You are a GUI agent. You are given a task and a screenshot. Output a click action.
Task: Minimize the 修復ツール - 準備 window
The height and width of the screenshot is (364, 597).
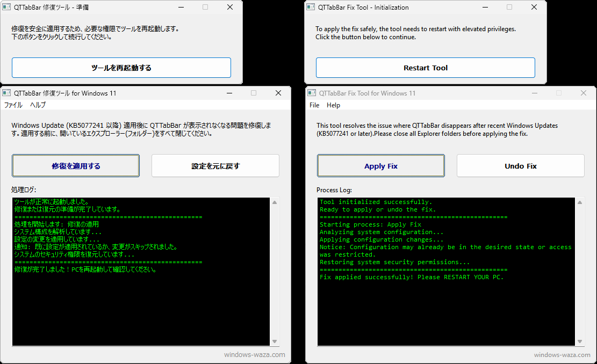181,7
